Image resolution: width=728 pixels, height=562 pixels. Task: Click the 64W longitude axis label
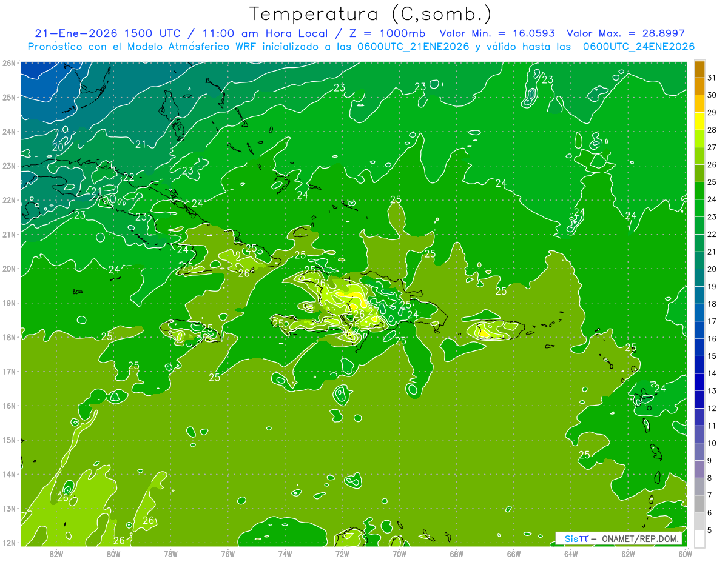(571, 554)
